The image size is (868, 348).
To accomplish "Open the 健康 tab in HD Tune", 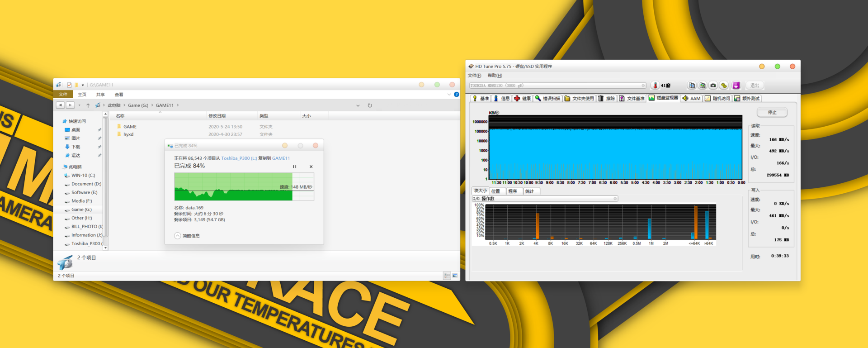I will click(x=522, y=98).
